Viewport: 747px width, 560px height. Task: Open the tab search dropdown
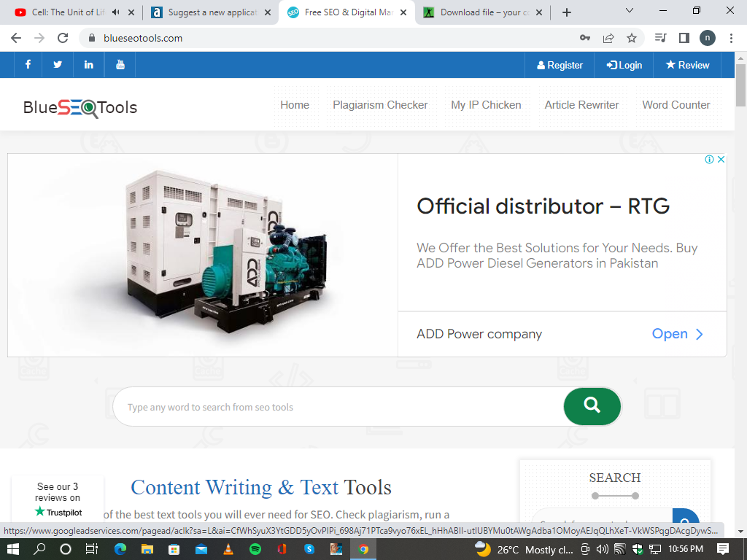point(630,10)
